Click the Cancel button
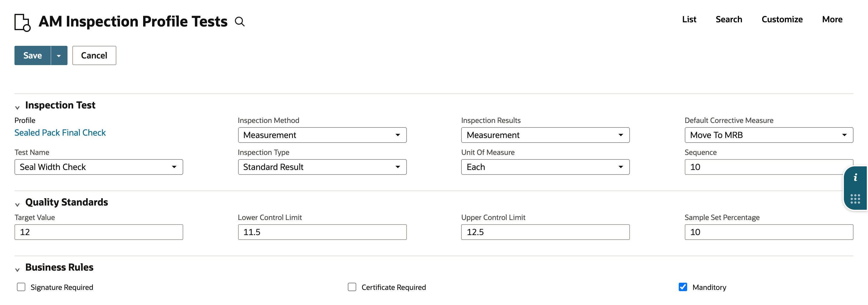868x305 pixels. coord(94,55)
